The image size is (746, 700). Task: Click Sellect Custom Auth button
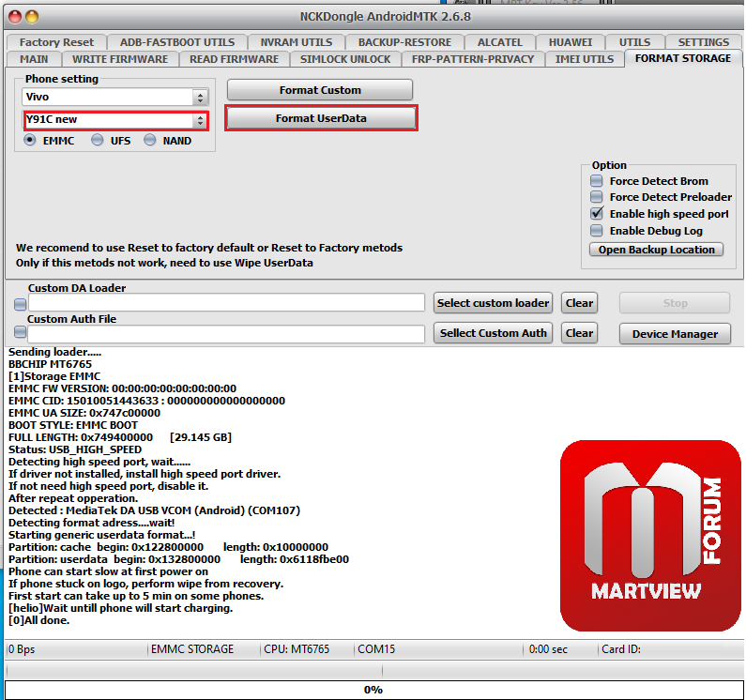pyautogui.click(x=493, y=333)
